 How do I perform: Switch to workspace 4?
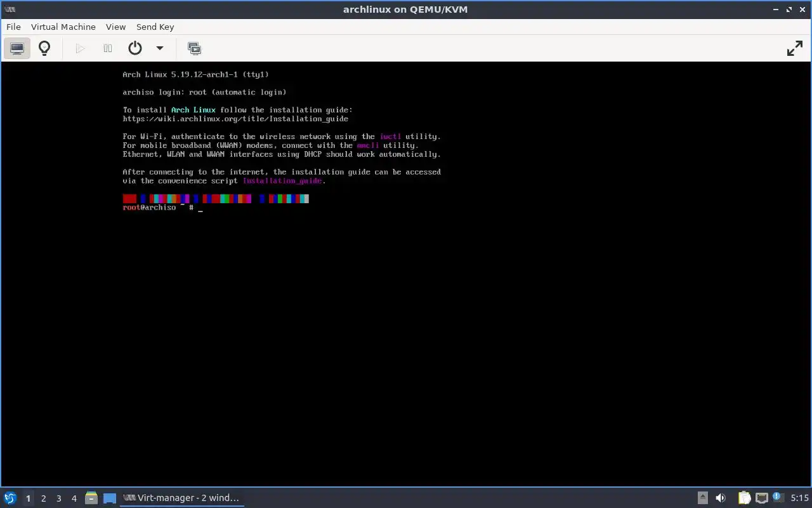(74, 498)
